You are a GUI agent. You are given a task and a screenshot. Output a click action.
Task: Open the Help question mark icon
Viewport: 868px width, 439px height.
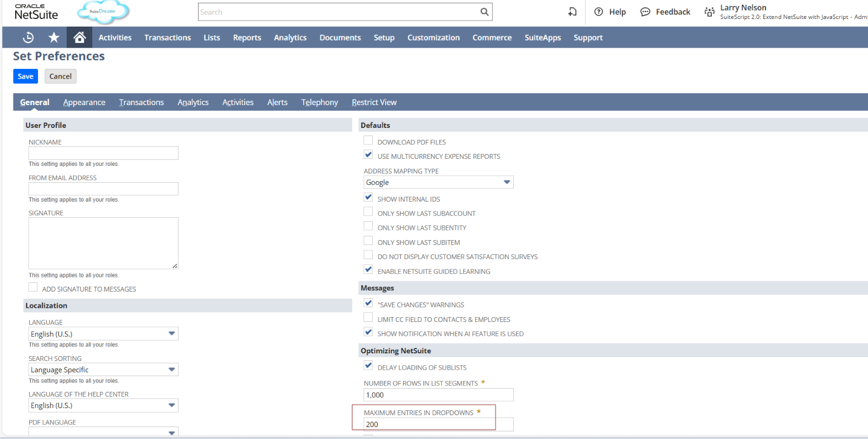click(x=599, y=12)
